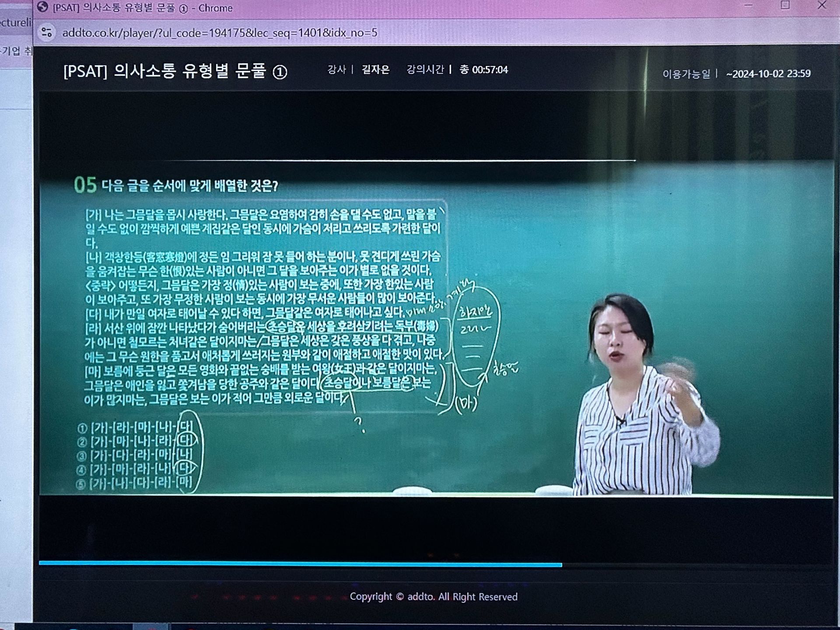The width and height of the screenshot is (840, 630).
Task: Click the lecture title '[PSAT] 의사소통 유형별 문풀 ①'
Action: click(175, 71)
